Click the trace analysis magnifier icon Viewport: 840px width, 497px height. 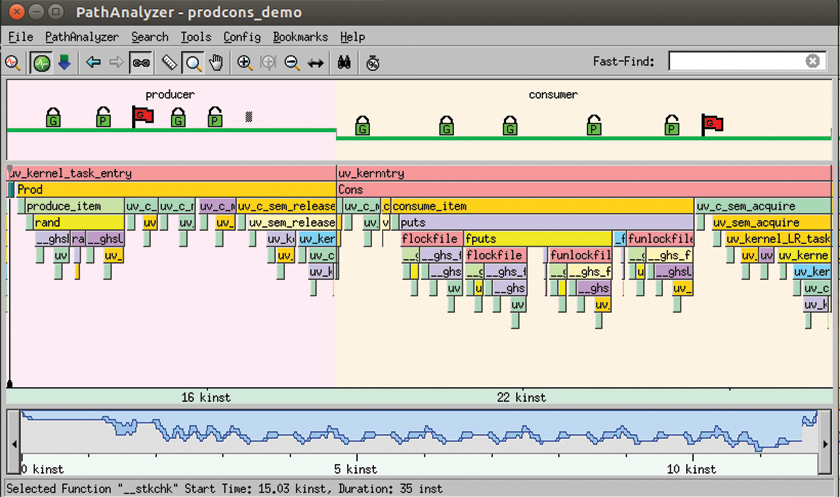coord(12,63)
